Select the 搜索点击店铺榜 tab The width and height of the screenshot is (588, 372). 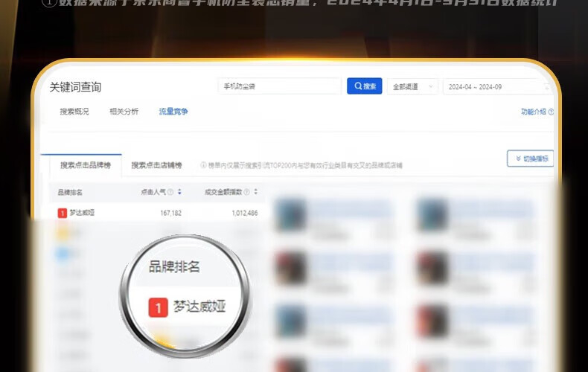(156, 165)
